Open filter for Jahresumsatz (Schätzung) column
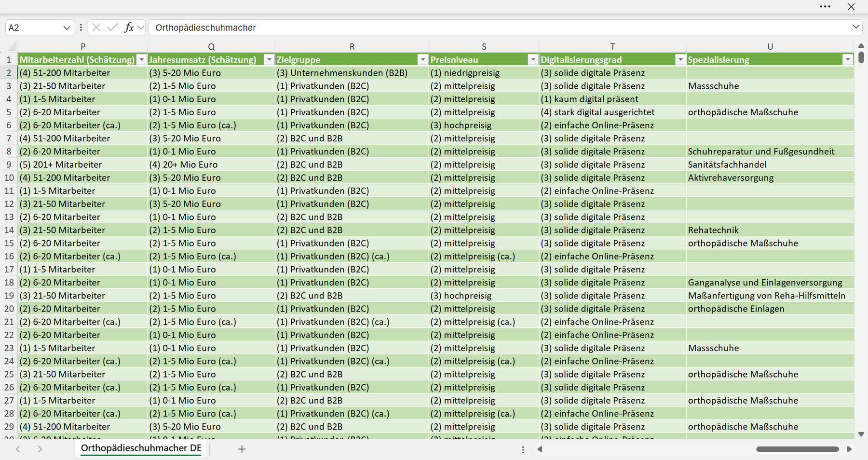This screenshot has height=460, width=868. click(x=269, y=60)
